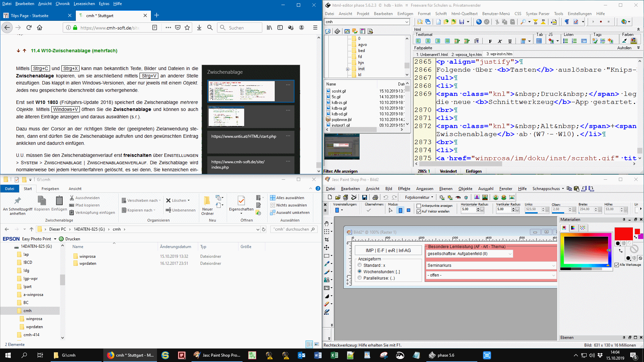The height and width of the screenshot is (362, 644).
Task: Click the insert table icon under Tab
Action: [x=539, y=41]
